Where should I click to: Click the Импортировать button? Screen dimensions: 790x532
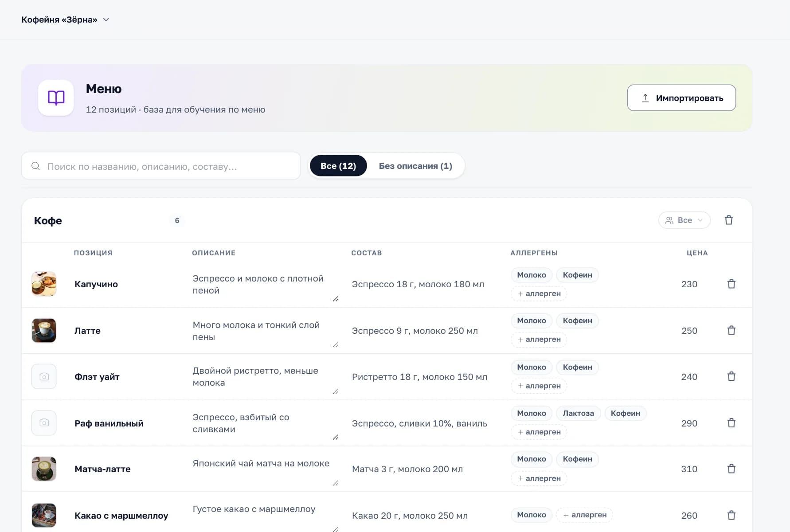click(681, 98)
